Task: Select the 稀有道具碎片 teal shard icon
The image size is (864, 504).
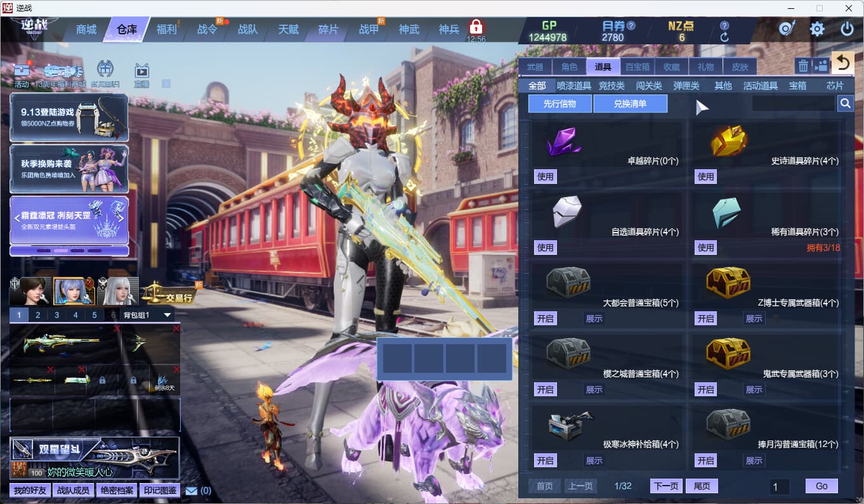Action: (727, 212)
